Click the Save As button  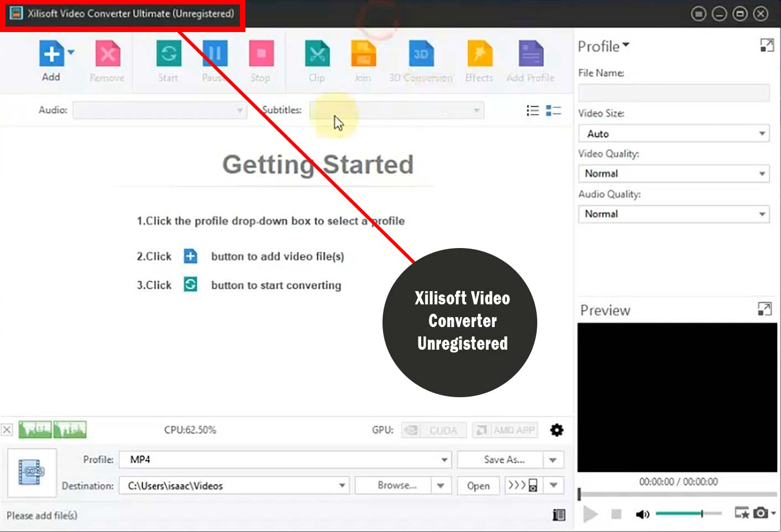pyautogui.click(x=499, y=460)
